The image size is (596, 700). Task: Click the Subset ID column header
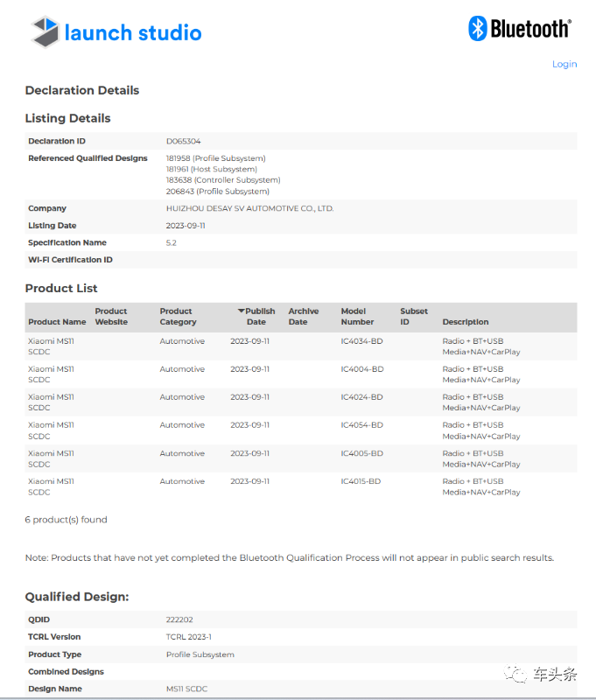pyautogui.click(x=414, y=317)
